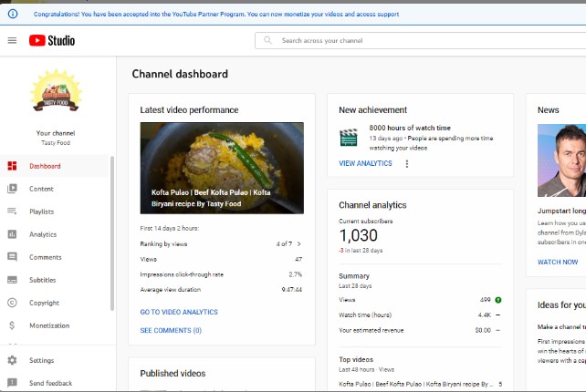Open Subtitles in the sidebar
Viewport: 586px width, 392px height.
click(55, 280)
